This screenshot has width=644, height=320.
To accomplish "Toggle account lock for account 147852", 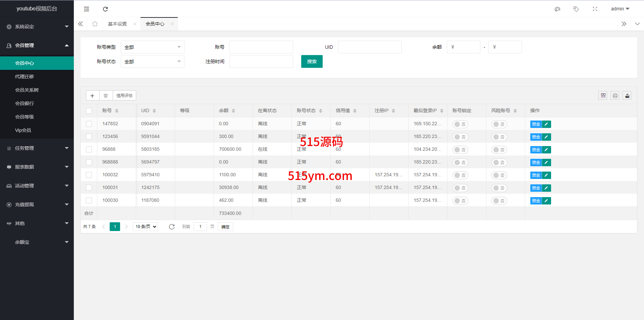I will pos(460,124).
